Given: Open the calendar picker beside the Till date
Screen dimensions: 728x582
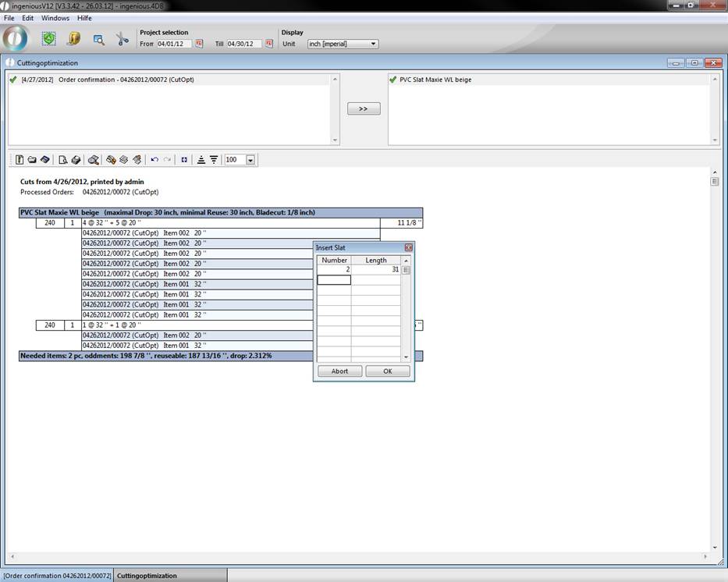Looking at the screenshot, I should pyautogui.click(x=269, y=44).
